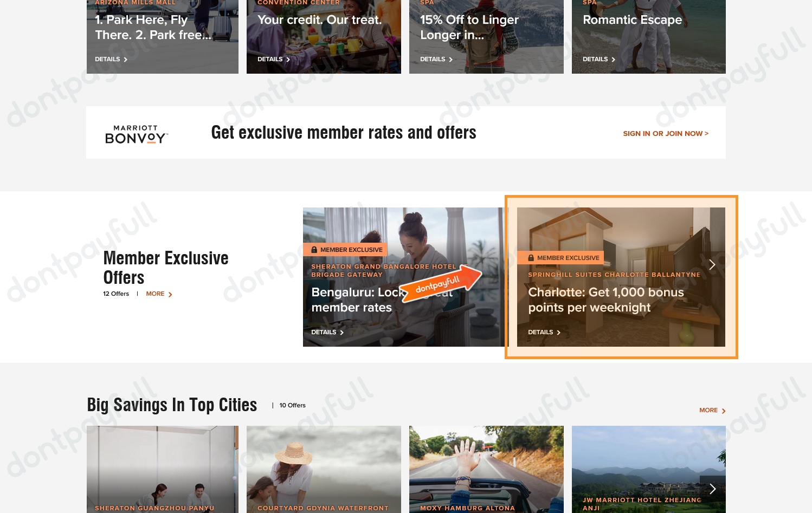Click lock icon on Bengaluru member exclusive badge

tap(314, 250)
